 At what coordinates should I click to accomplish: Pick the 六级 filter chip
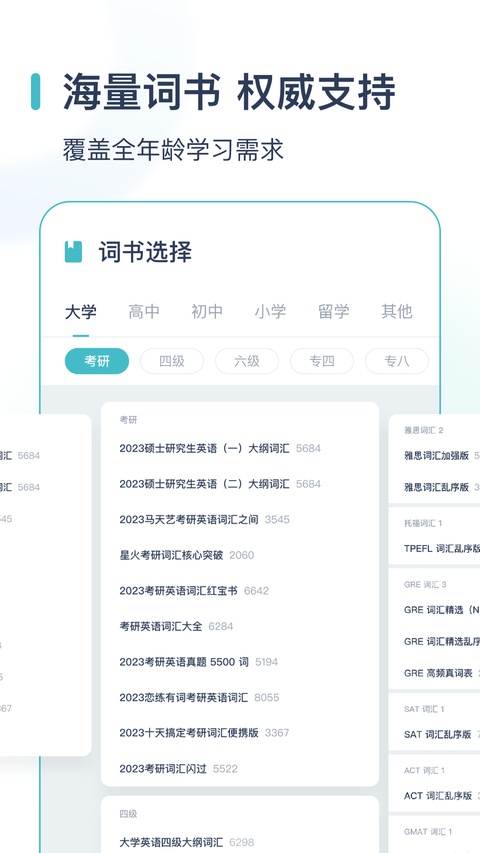click(x=247, y=361)
